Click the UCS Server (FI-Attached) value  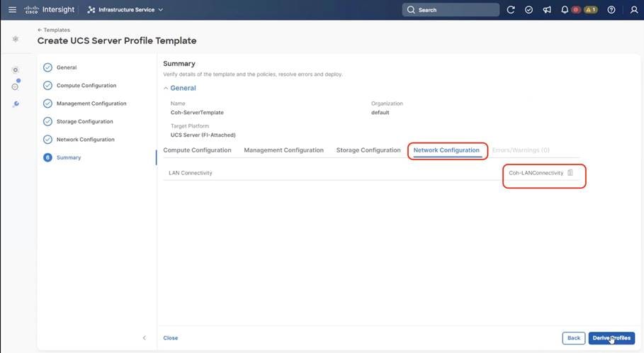point(203,135)
